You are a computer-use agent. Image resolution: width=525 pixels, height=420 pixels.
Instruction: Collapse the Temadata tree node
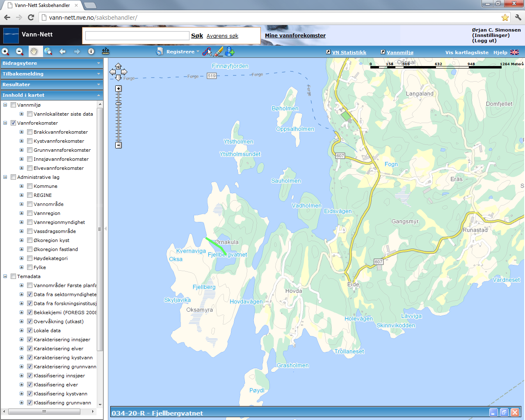point(5,276)
